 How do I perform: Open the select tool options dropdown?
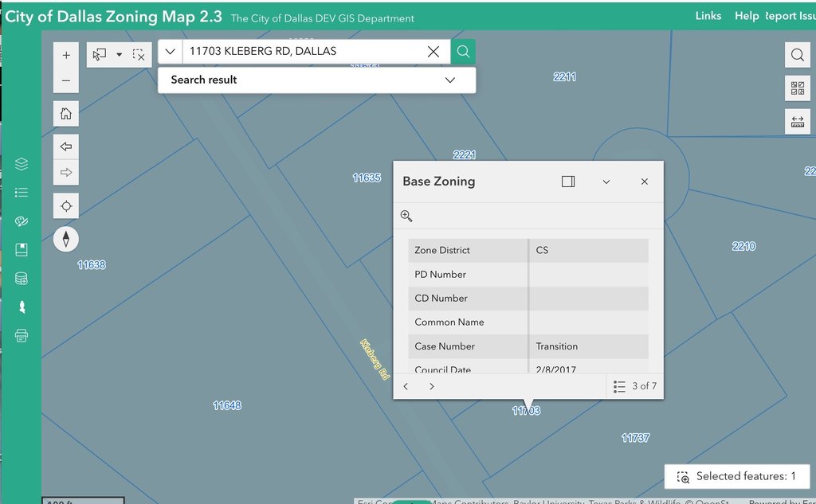(120, 55)
